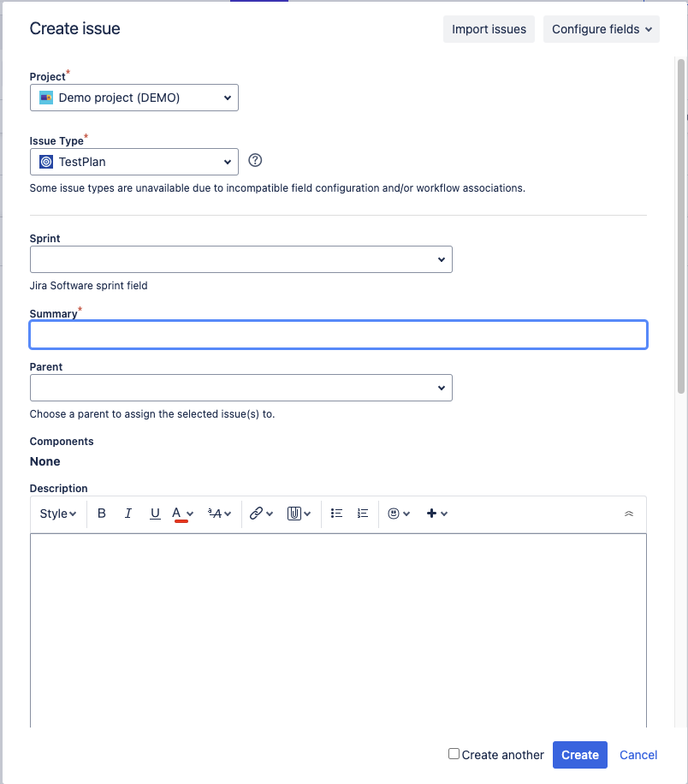Image resolution: width=688 pixels, height=784 pixels.
Task: Expand the Issue Type TestPlan dropdown
Action: 134,162
